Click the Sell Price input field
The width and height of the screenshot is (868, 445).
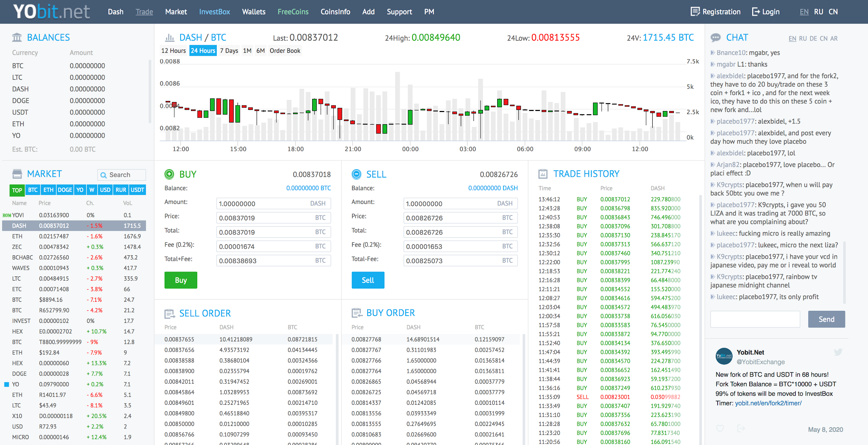[460, 218]
